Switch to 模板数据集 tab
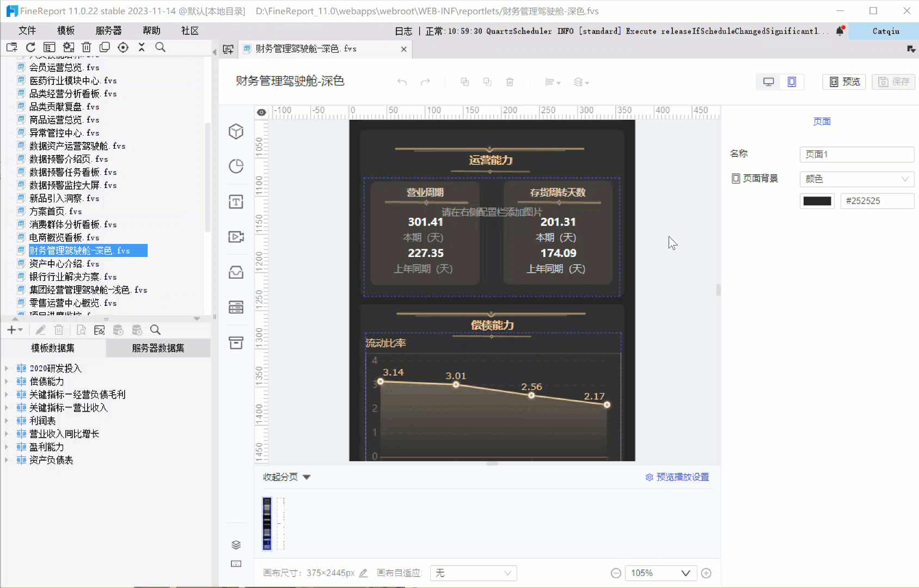This screenshot has height=588, width=919. coord(53,348)
